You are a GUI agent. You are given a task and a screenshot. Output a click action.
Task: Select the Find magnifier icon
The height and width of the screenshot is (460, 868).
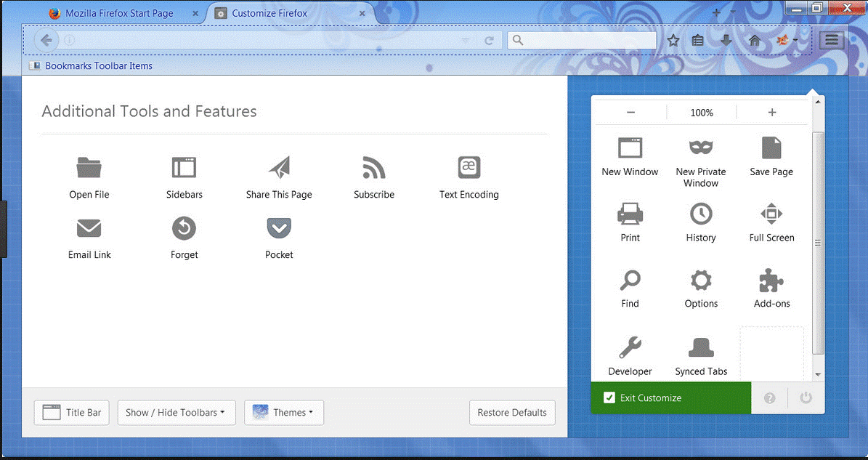click(x=630, y=280)
